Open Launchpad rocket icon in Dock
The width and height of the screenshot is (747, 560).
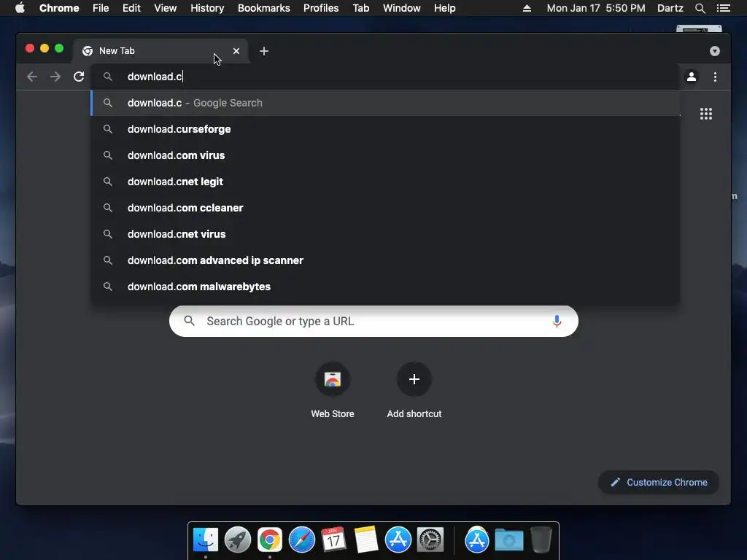237,540
